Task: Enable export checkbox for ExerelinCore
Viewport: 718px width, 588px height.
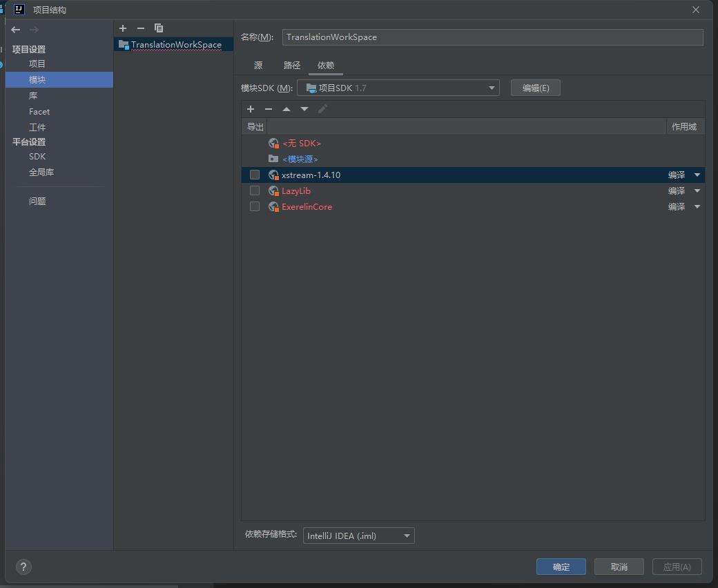Action: coord(255,206)
